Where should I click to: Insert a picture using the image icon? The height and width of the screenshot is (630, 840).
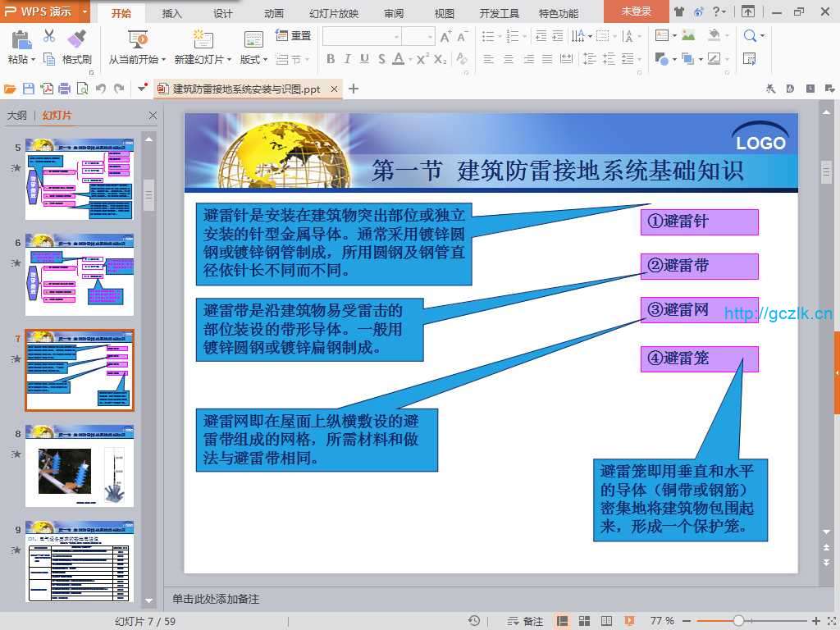(x=688, y=35)
